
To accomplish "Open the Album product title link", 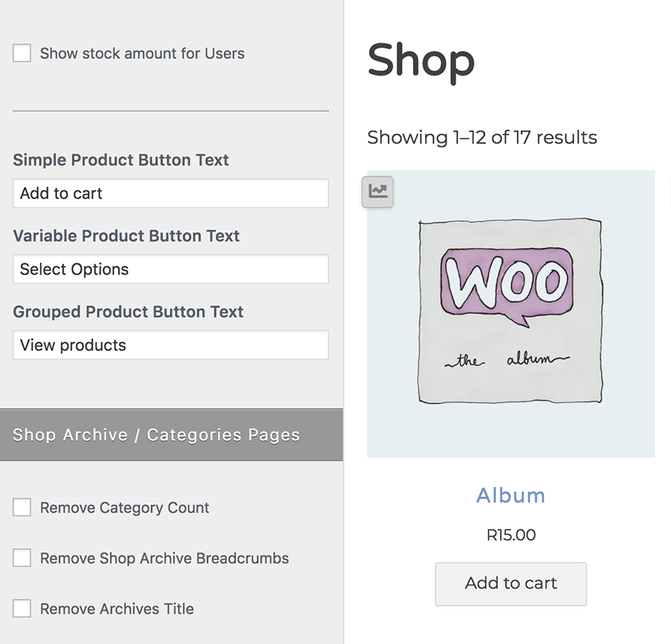I will [x=511, y=496].
